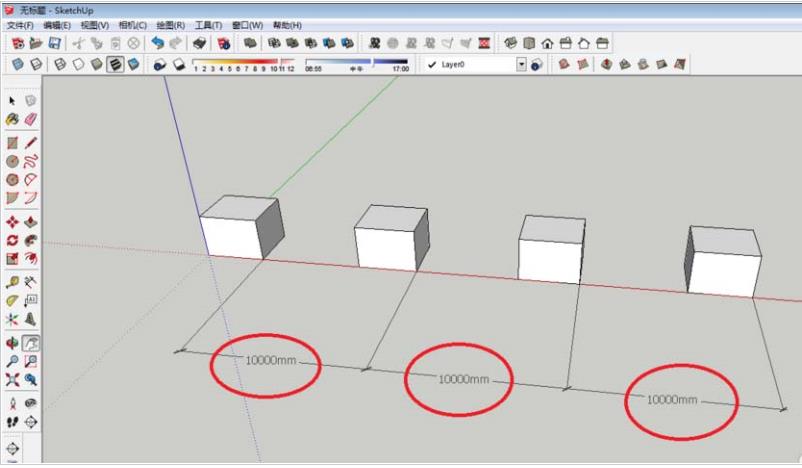The width and height of the screenshot is (802, 468).
Task: Open the 视图(V) menu
Action: (x=95, y=25)
